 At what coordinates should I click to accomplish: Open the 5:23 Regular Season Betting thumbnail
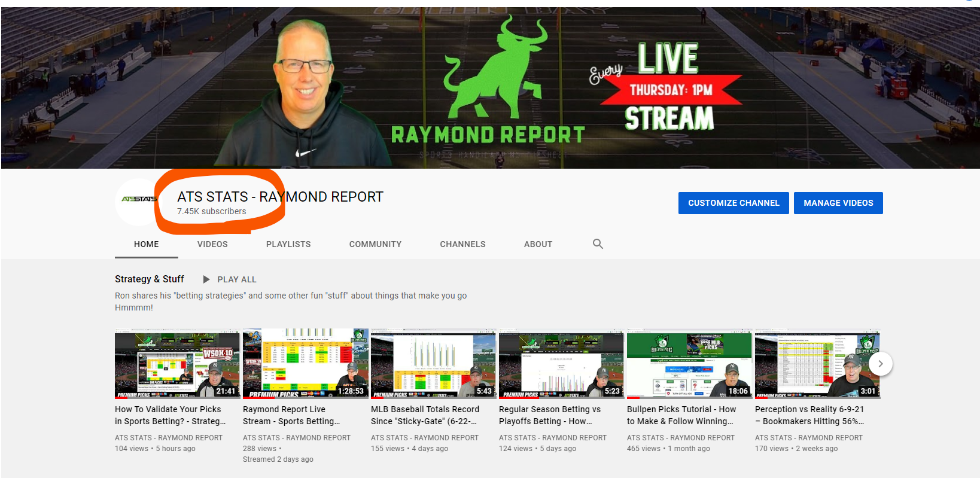pos(561,363)
